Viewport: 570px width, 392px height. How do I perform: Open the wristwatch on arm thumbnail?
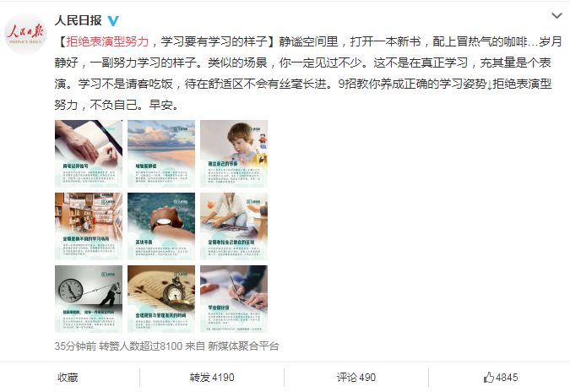pyautogui.click(x=161, y=226)
